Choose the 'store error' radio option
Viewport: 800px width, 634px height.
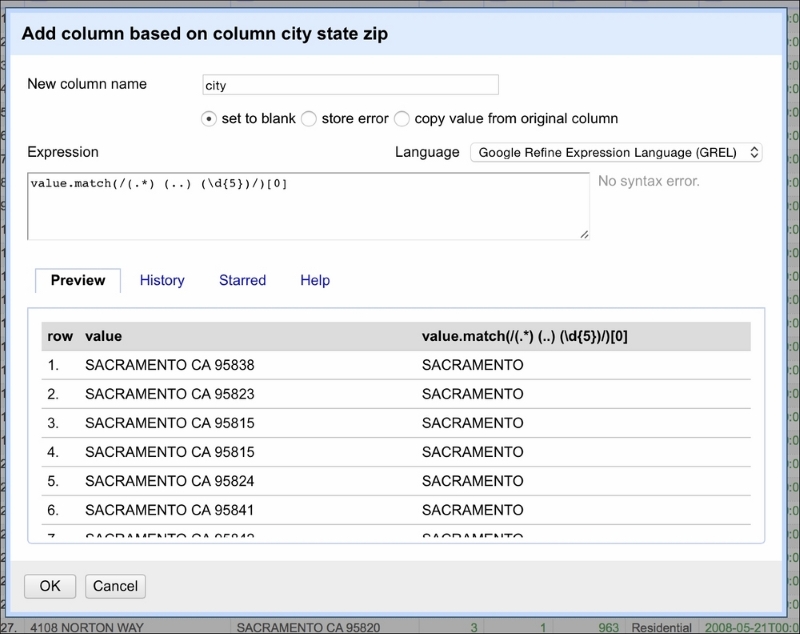[309, 119]
